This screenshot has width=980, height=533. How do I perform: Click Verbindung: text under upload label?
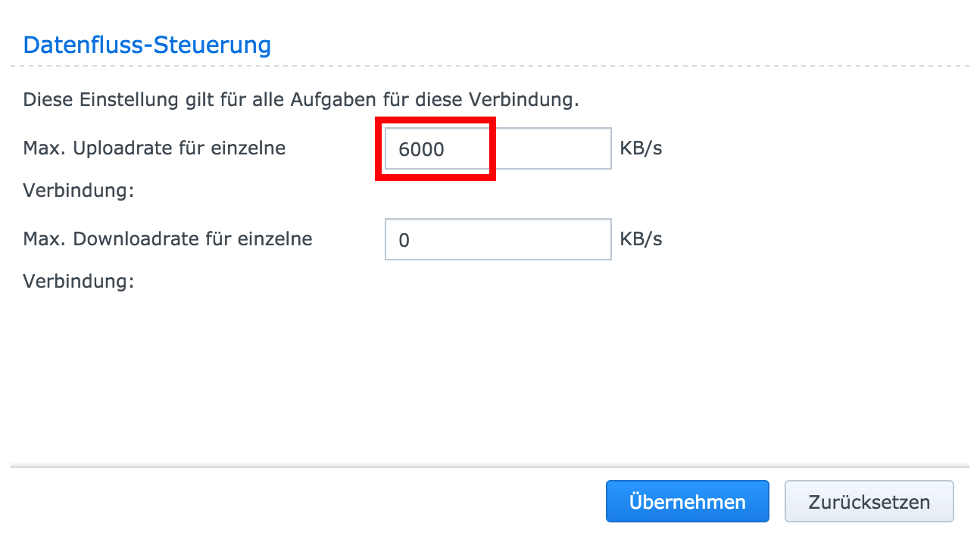79,190
